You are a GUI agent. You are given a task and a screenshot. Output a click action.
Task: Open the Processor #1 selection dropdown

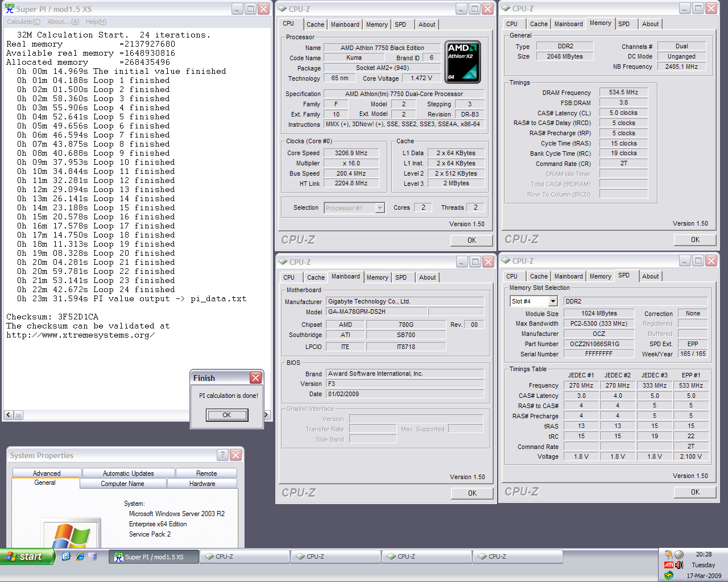(x=380, y=208)
